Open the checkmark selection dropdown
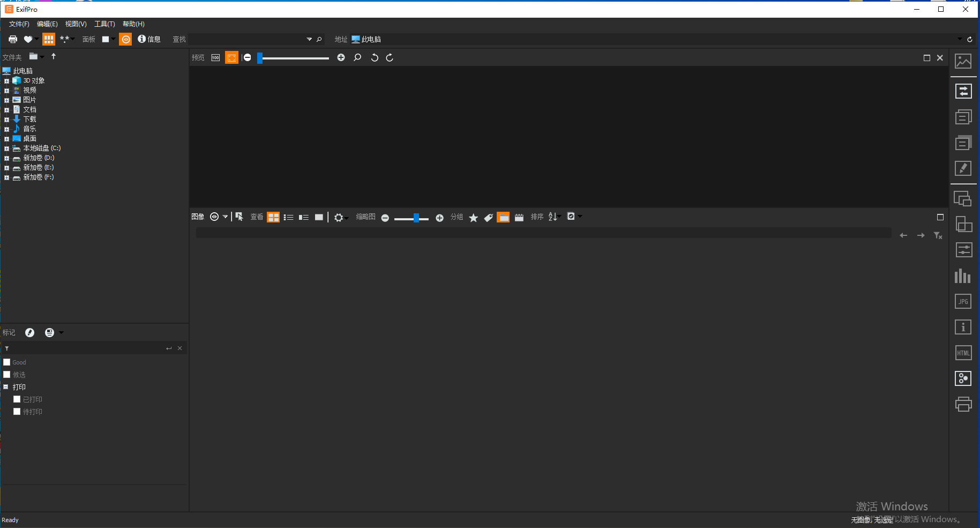This screenshot has height=528, width=980. [574, 217]
